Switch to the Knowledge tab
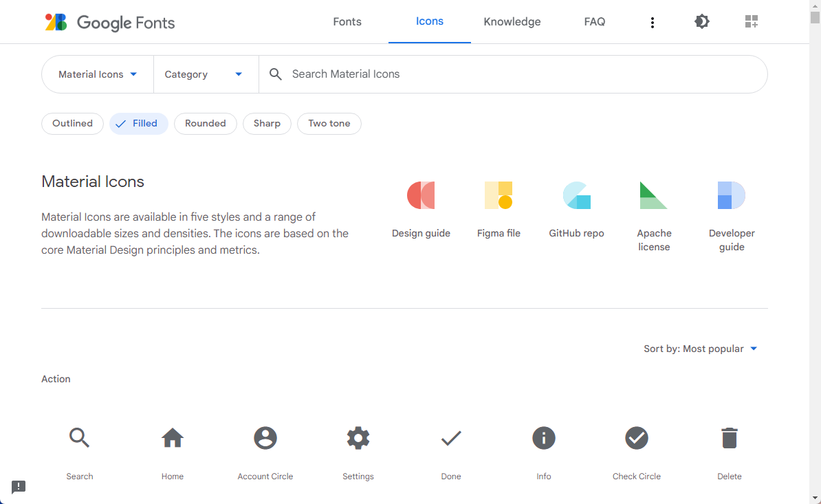821x504 pixels. pos(512,21)
